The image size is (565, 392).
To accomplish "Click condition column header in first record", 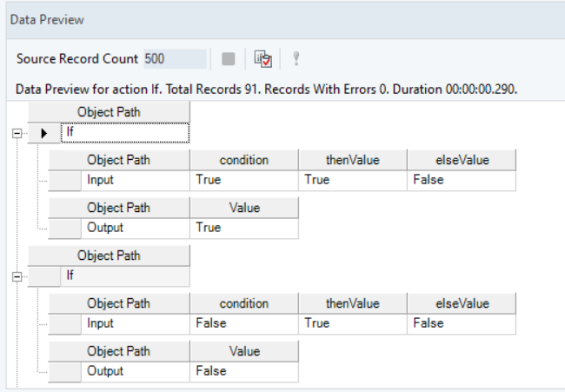I will [x=244, y=160].
